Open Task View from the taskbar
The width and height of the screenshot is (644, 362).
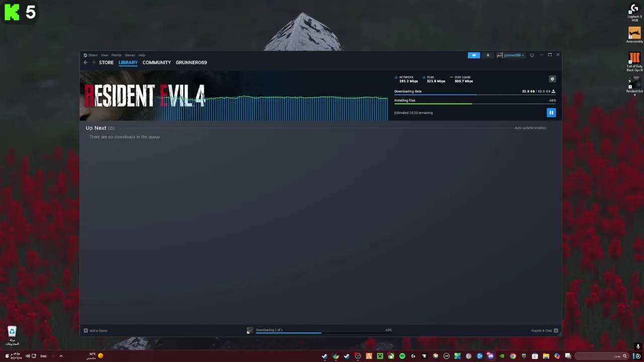tap(568, 356)
